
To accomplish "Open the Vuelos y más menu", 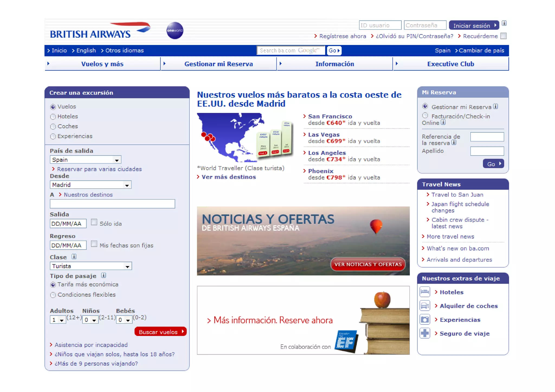I will tap(102, 64).
